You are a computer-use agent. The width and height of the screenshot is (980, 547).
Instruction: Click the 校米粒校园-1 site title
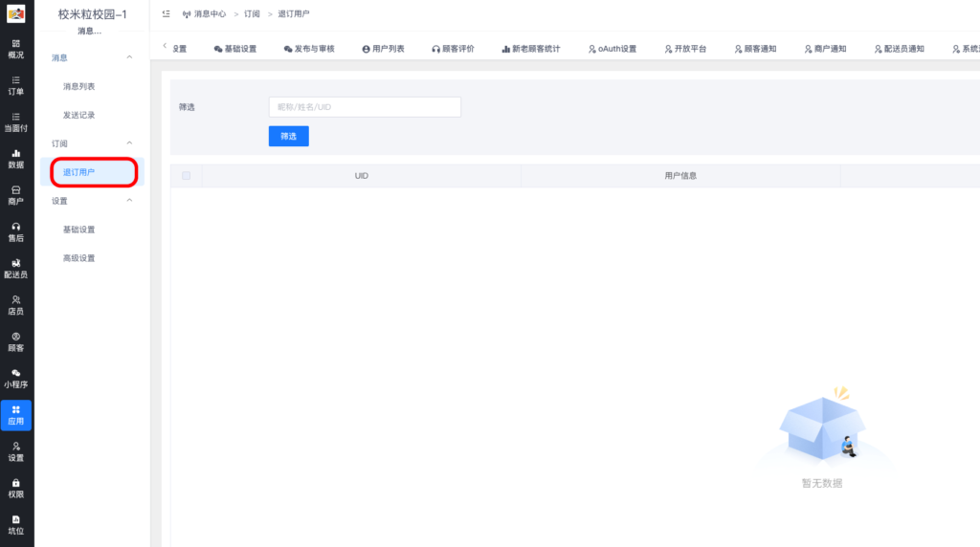coord(93,14)
